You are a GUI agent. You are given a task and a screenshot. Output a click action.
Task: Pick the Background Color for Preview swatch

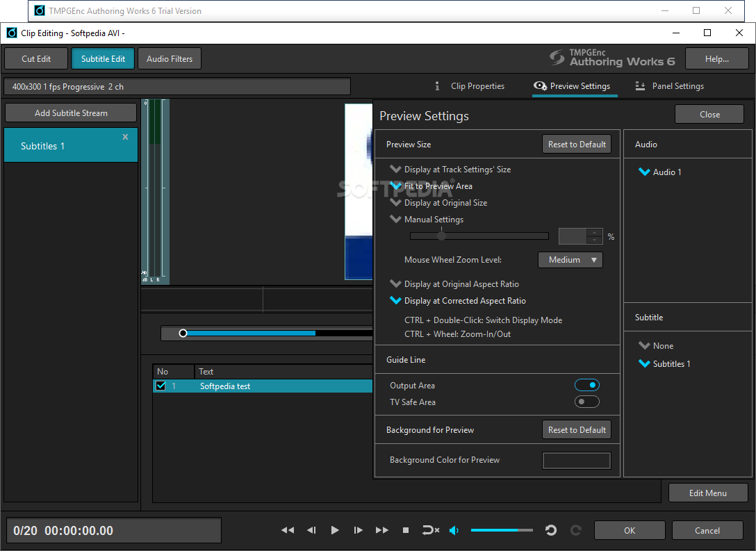[577, 461]
